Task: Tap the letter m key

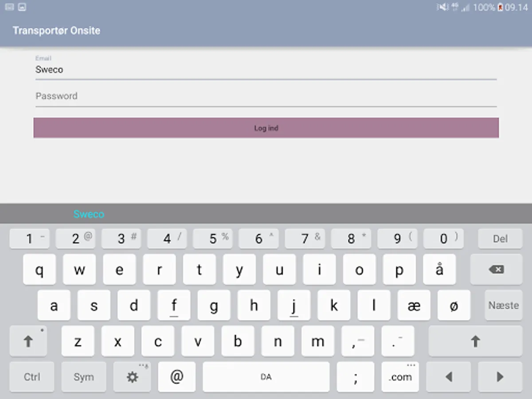Action: tap(318, 341)
